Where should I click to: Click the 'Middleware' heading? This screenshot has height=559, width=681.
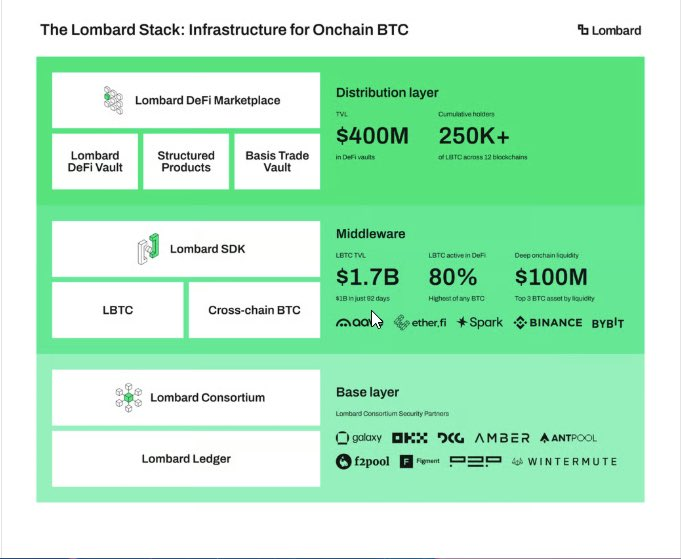point(370,234)
